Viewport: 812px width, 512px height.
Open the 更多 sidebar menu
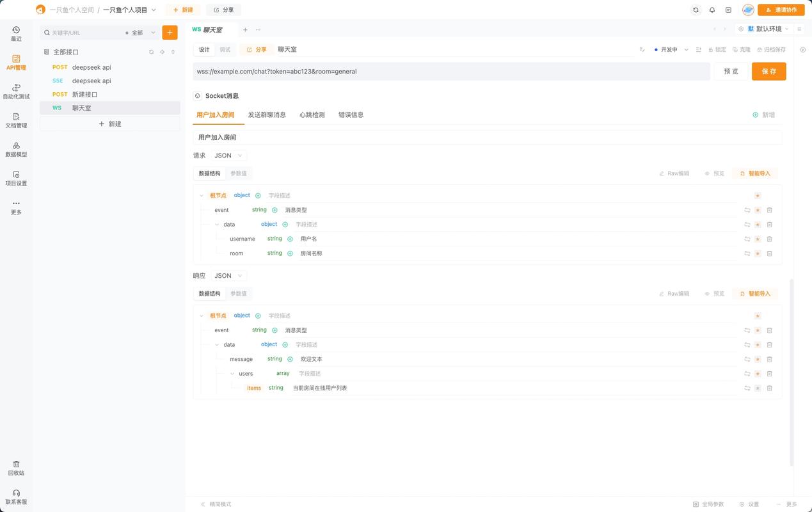click(x=16, y=207)
